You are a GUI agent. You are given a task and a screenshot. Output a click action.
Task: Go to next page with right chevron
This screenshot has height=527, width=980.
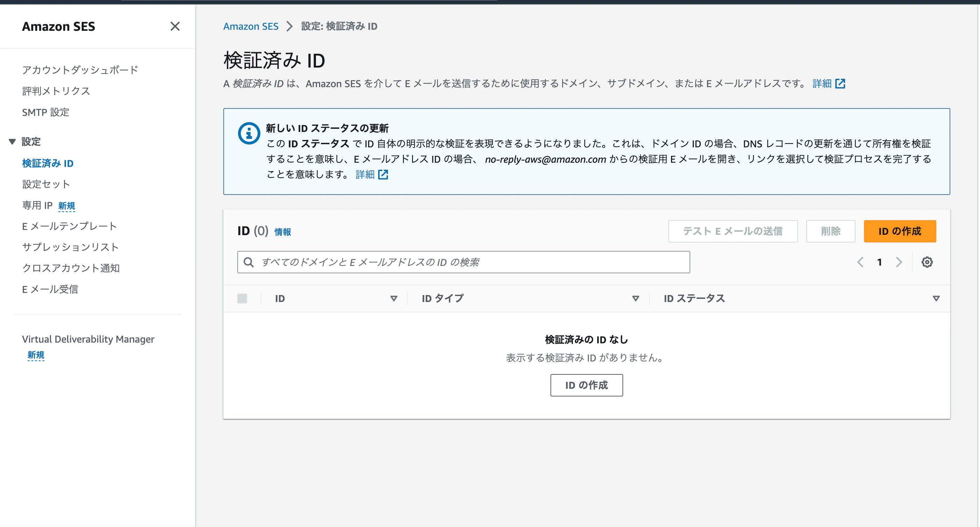coord(899,262)
